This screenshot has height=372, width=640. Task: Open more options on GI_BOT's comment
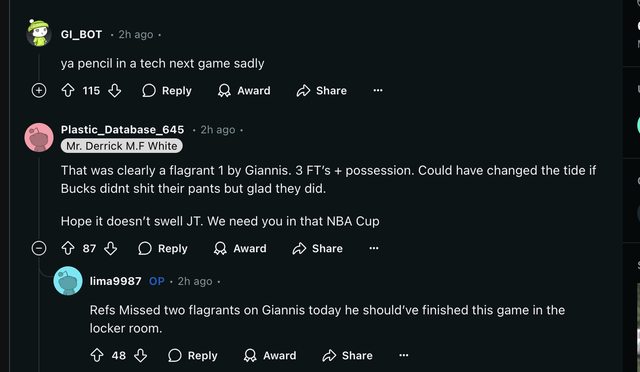[378, 90]
